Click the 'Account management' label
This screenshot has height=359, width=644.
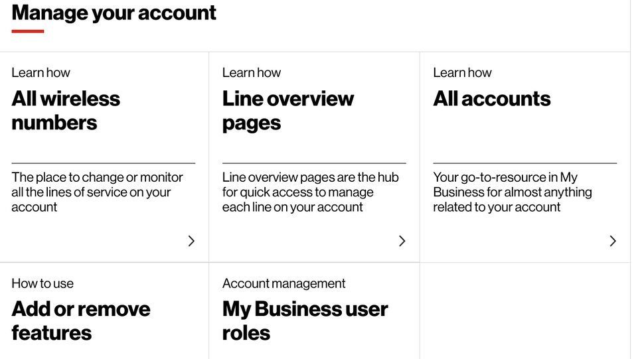coord(283,283)
